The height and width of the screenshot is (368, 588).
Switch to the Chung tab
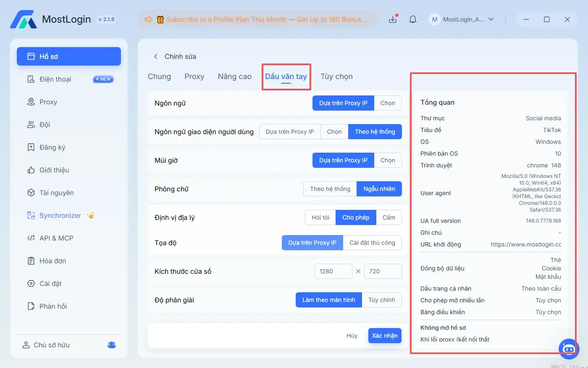(159, 77)
